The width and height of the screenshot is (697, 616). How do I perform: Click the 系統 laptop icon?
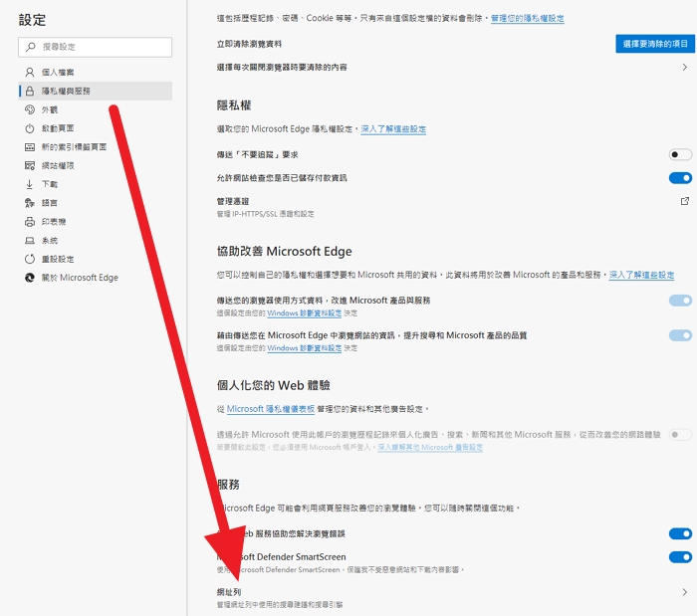[x=29, y=240]
